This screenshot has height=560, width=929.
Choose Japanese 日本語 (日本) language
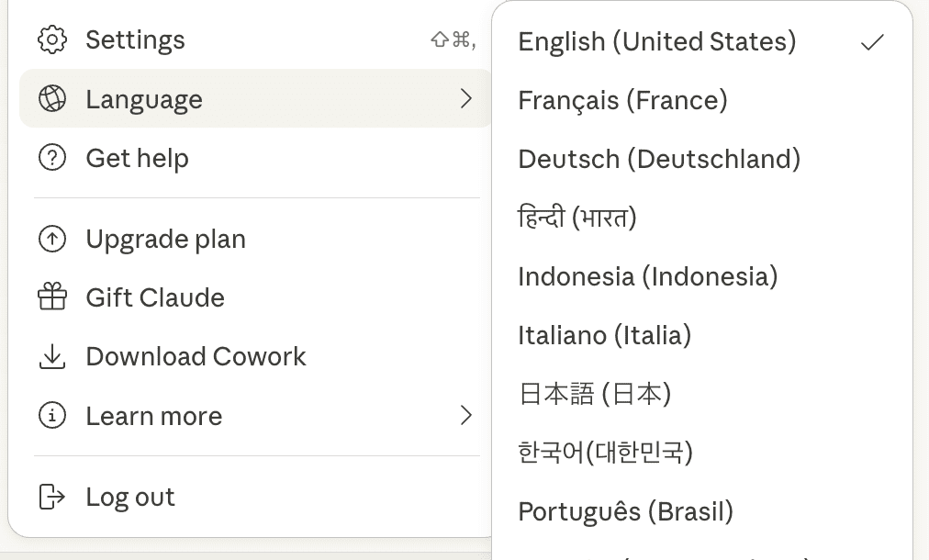point(595,394)
